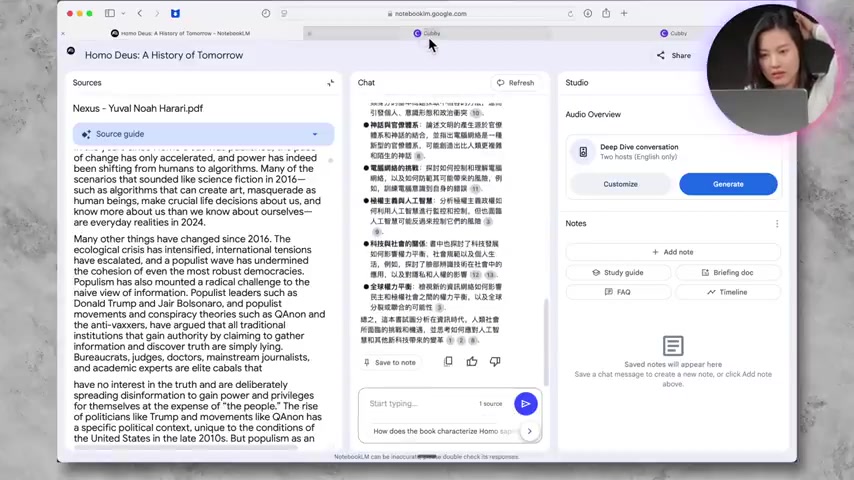854x480 pixels.
Task: Create a Study guide note
Action: (x=618, y=272)
